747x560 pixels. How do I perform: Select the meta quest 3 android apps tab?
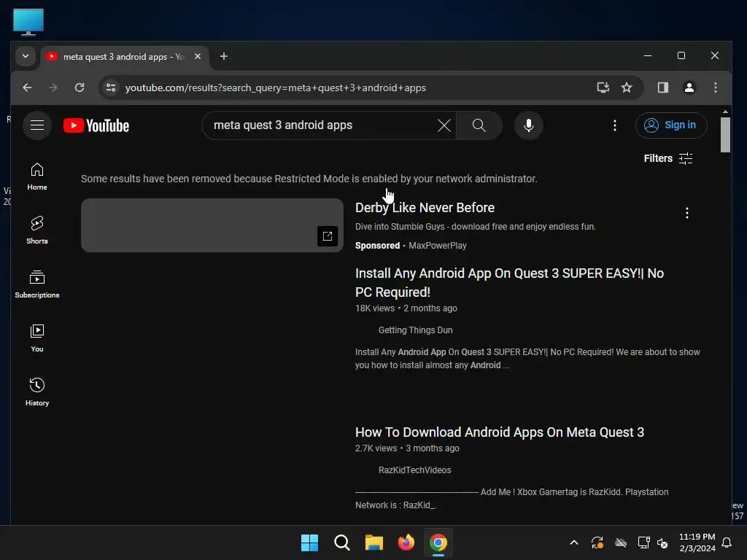(x=124, y=57)
